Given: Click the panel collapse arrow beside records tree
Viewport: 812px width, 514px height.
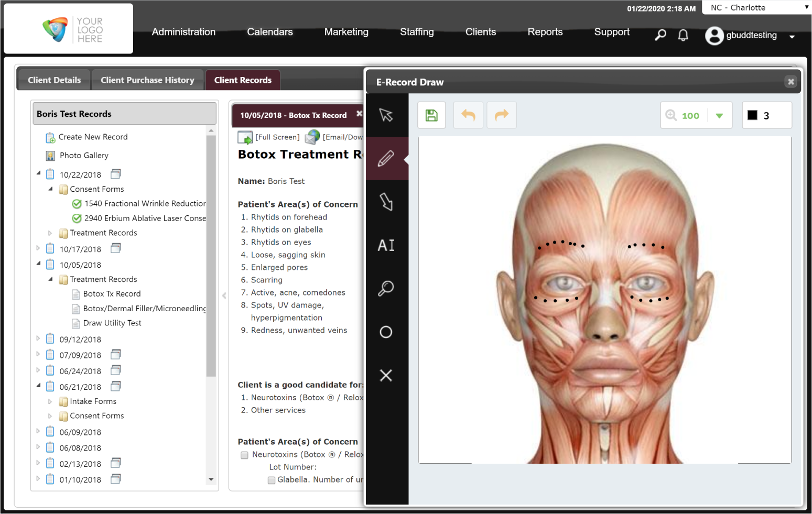Looking at the screenshot, I should tap(224, 296).
